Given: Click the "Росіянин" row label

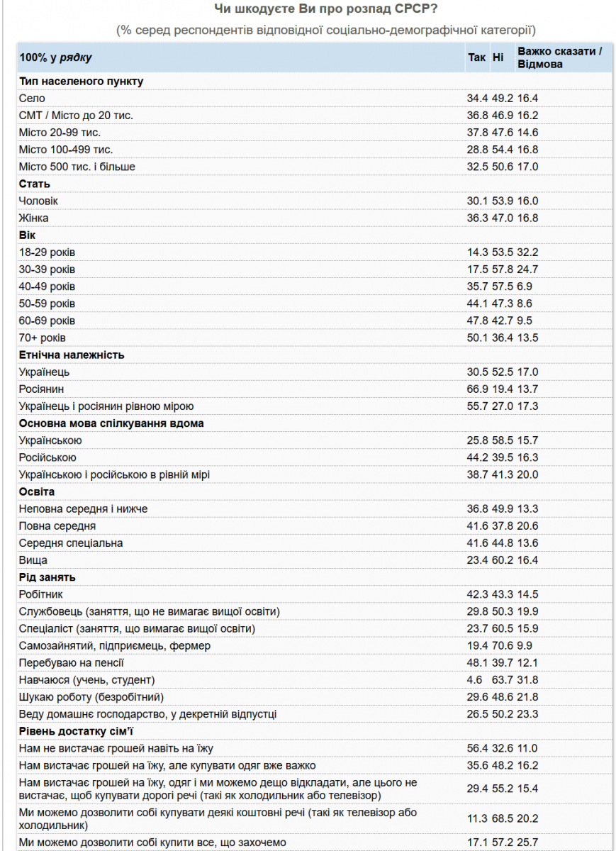Looking at the screenshot, I should click(42, 389).
